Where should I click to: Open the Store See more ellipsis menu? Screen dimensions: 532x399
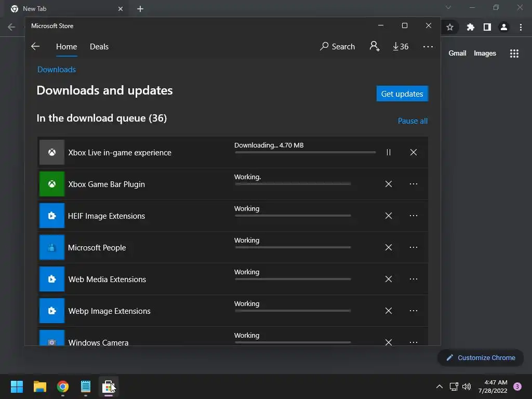pyautogui.click(x=428, y=46)
